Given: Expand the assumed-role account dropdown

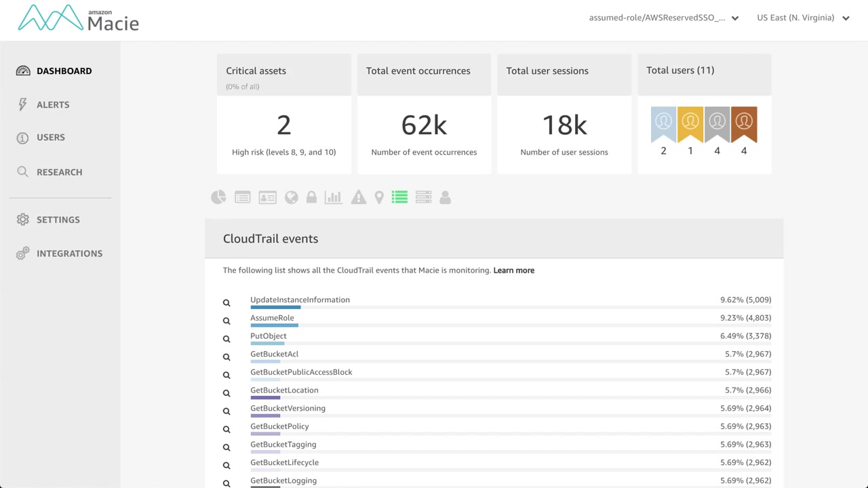Looking at the screenshot, I should (x=663, y=18).
